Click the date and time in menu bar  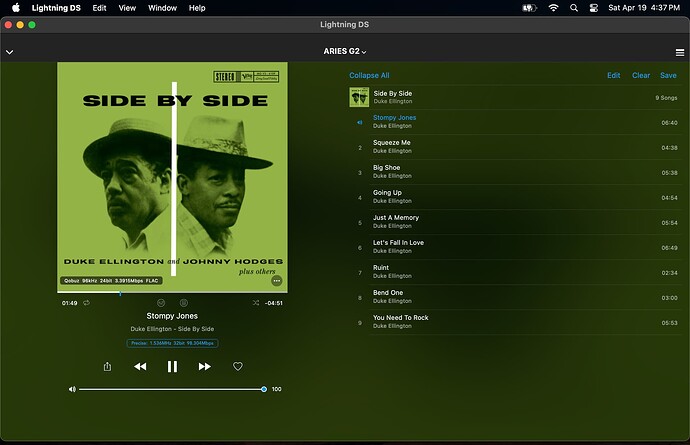click(x=644, y=8)
